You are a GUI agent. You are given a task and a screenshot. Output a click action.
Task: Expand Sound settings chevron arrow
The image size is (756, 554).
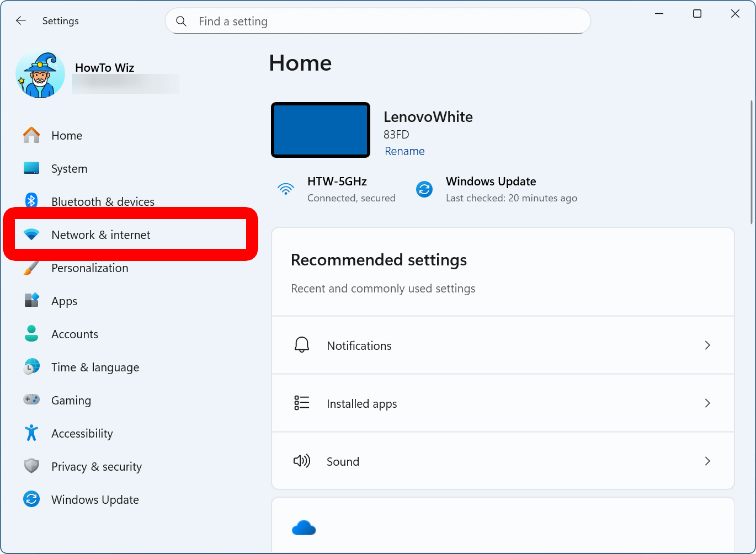[707, 461]
